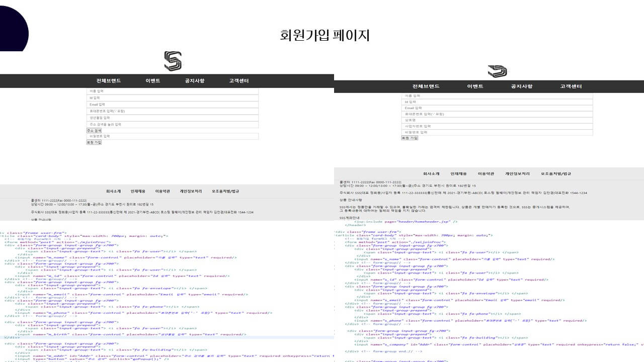
Task: Focus the 사업자번호 입력 field
Action: [497, 127]
